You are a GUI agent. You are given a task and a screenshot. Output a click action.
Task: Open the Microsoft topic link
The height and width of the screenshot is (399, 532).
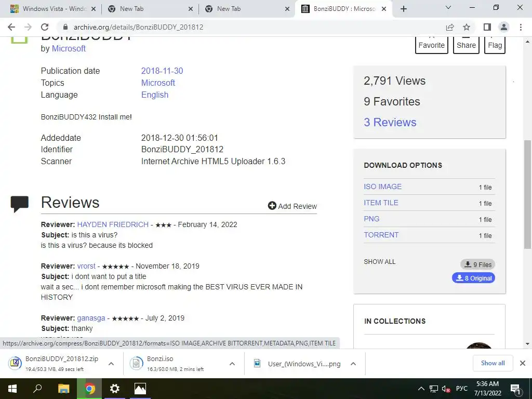(x=158, y=83)
